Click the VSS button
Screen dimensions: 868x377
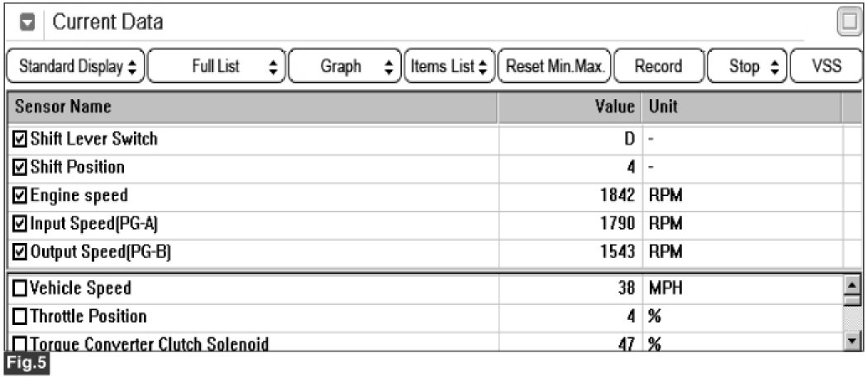coord(827,66)
